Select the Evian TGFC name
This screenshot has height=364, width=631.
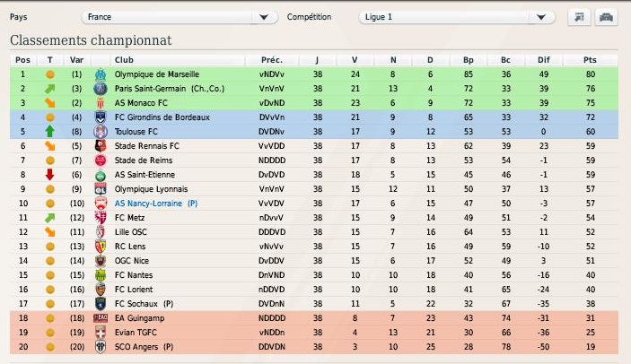136,333
